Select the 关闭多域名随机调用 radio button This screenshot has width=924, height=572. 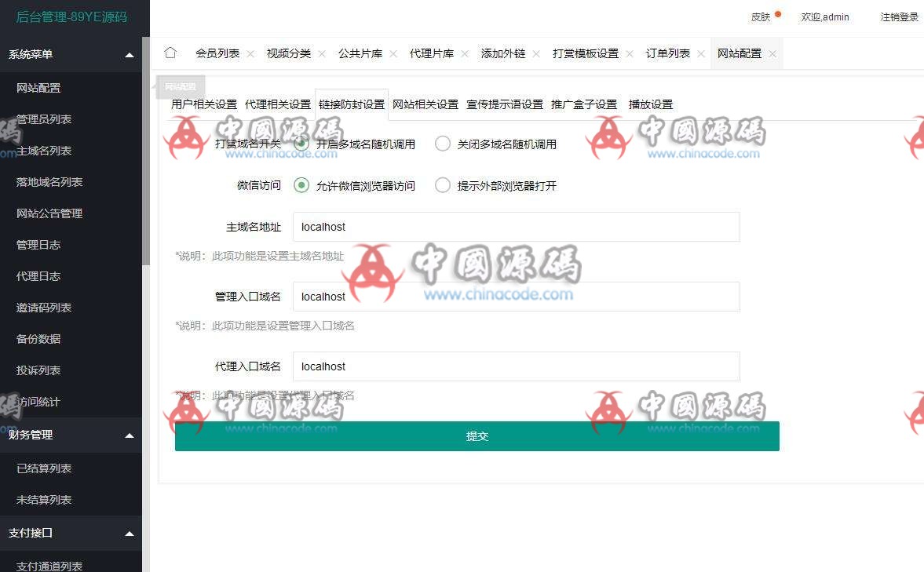[441, 144]
